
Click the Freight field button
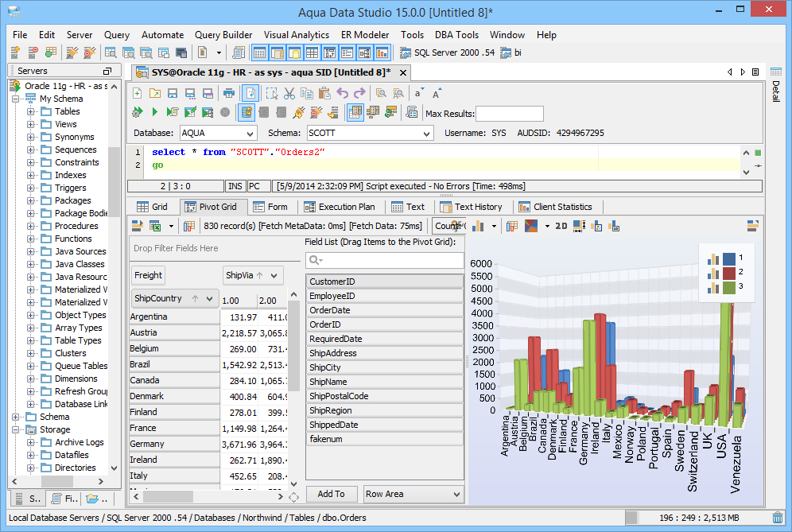[x=148, y=275]
